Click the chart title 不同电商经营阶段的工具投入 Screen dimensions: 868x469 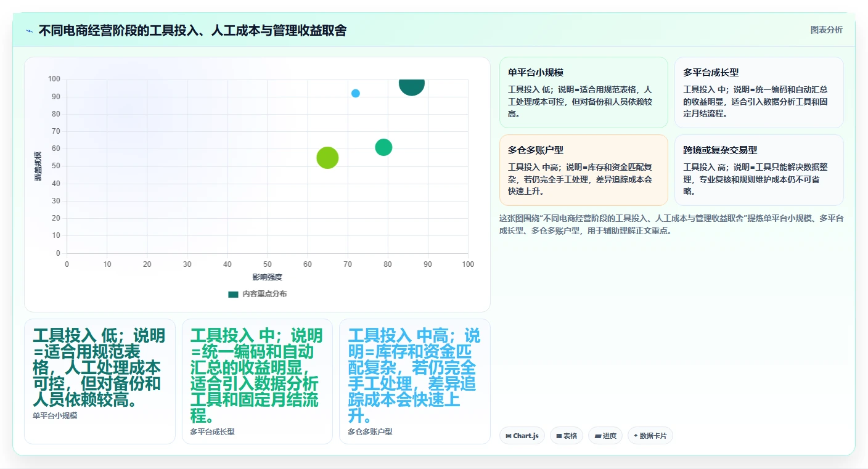point(192,30)
